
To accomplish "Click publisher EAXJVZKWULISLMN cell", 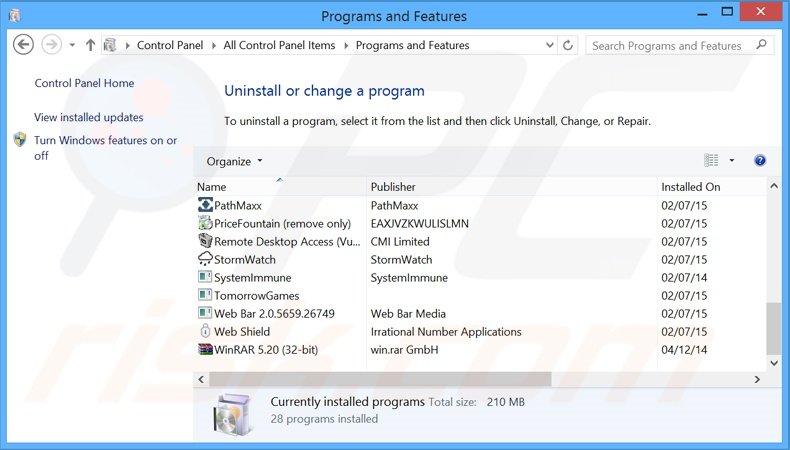I will pos(420,224).
